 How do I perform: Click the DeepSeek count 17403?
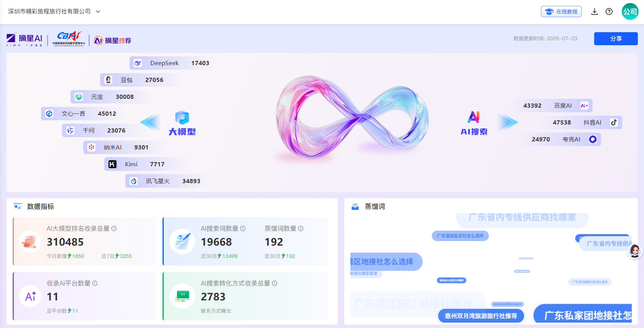point(200,63)
